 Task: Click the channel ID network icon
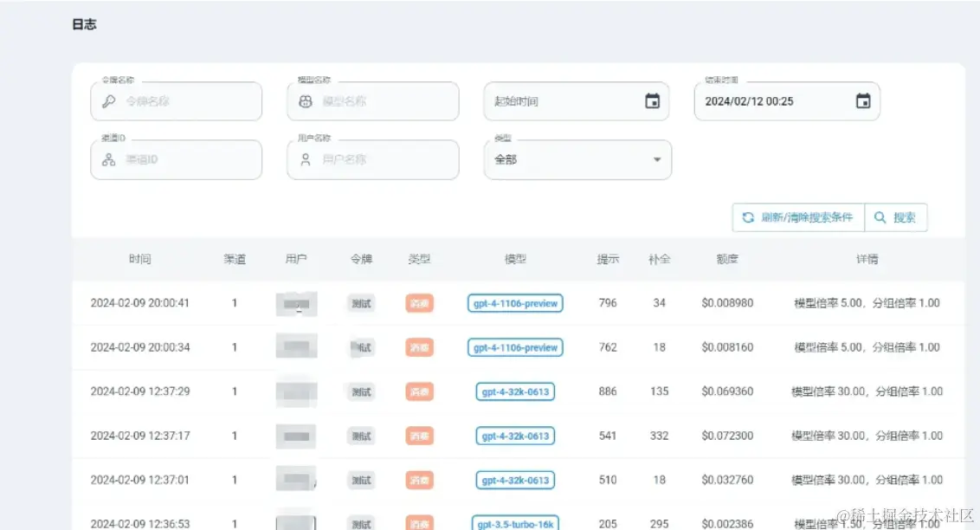[109, 160]
